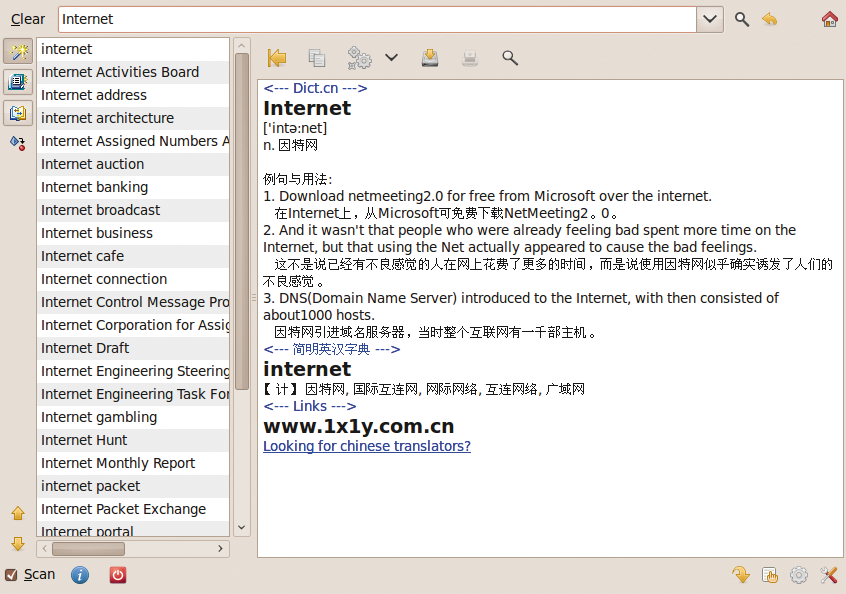Select 'Internet Corporation for Assig' entry

click(x=133, y=325)
